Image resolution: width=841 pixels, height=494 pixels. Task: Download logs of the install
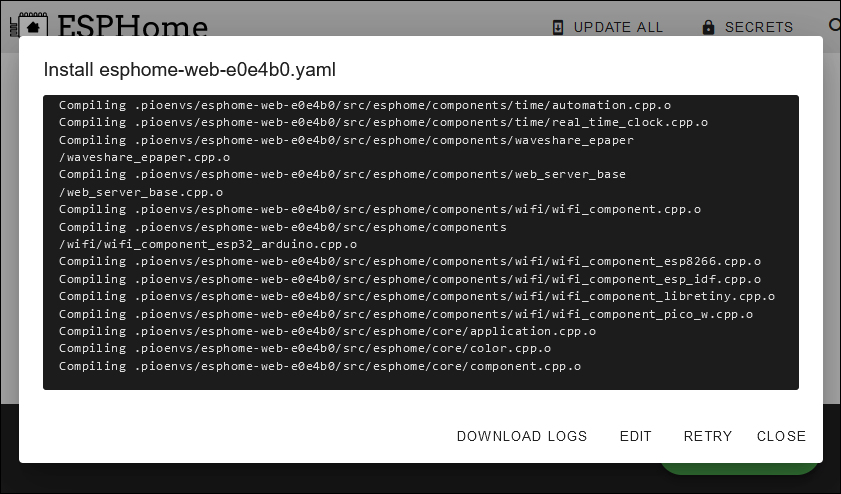(x=522, y=436)
